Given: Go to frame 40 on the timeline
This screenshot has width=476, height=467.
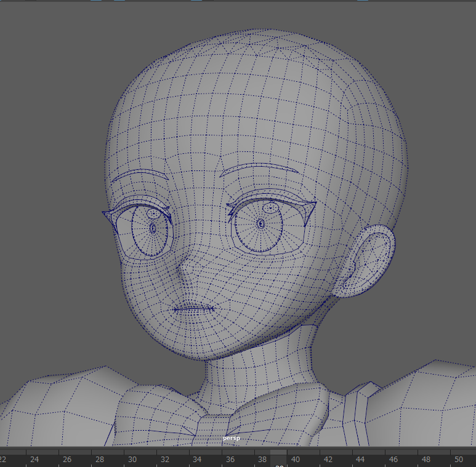Looking at the screenshot, I should [x=295, y=460].
